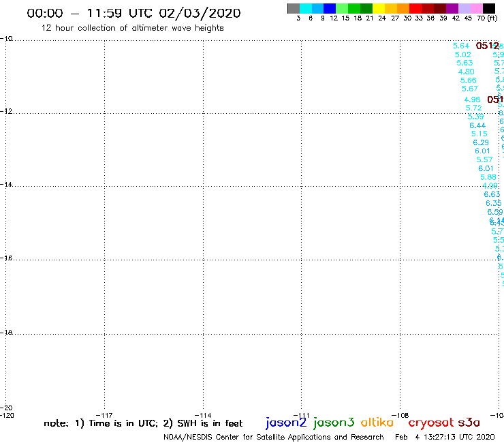Click the wave height value 6.63
Screen dimensions: 504x443
[x=492, y=194]
